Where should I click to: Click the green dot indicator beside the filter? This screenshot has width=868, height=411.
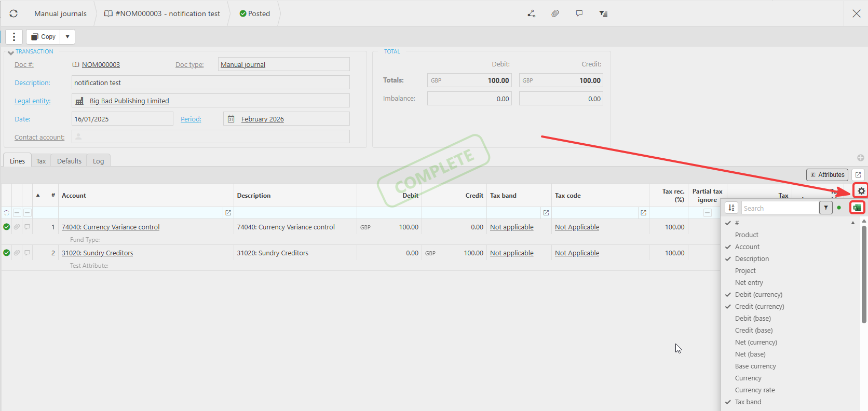point(839,208)
